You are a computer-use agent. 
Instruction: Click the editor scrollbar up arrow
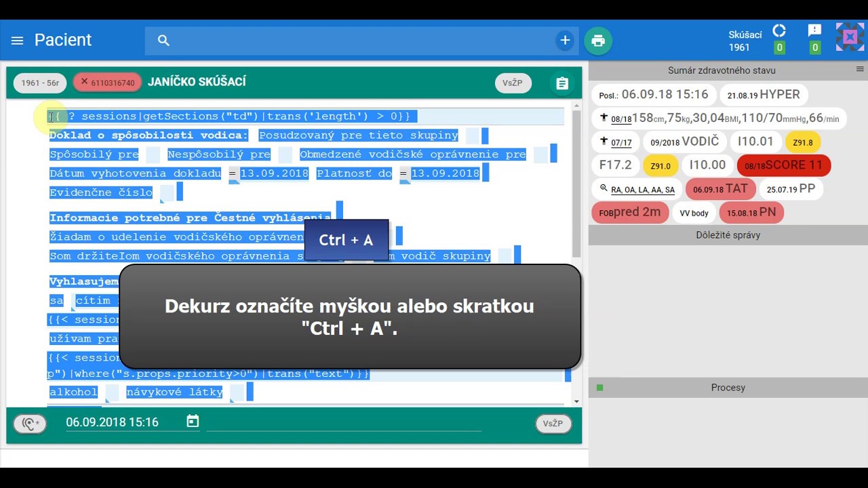coord(576,105)
